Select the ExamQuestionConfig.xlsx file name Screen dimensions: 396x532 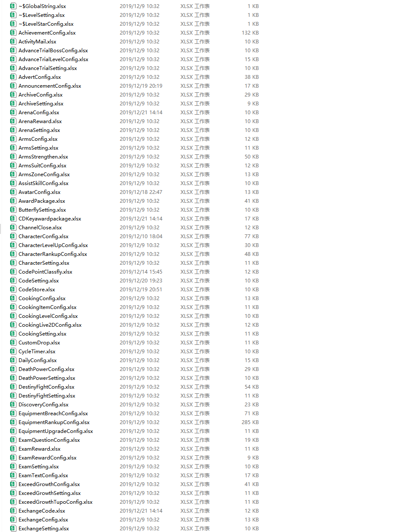(x=49, y=440)
